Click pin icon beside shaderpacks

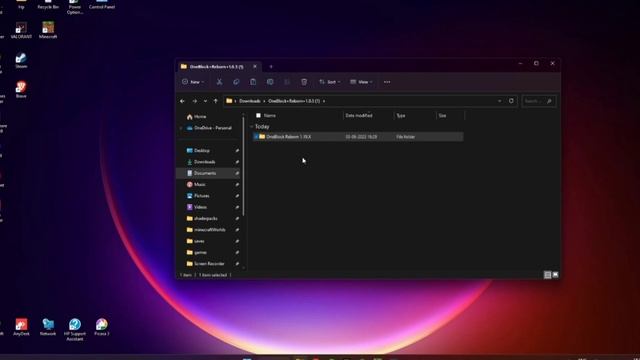[x=237, y=219]
